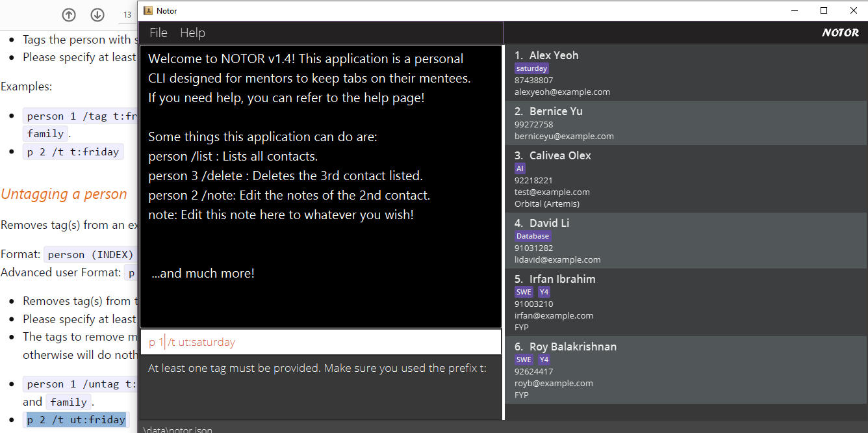Click the 'person /list' help line

pos(233,156)
